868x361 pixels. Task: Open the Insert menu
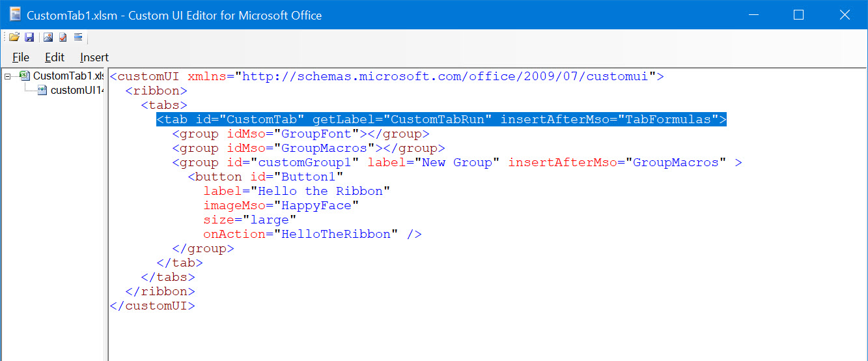point(94,57)
